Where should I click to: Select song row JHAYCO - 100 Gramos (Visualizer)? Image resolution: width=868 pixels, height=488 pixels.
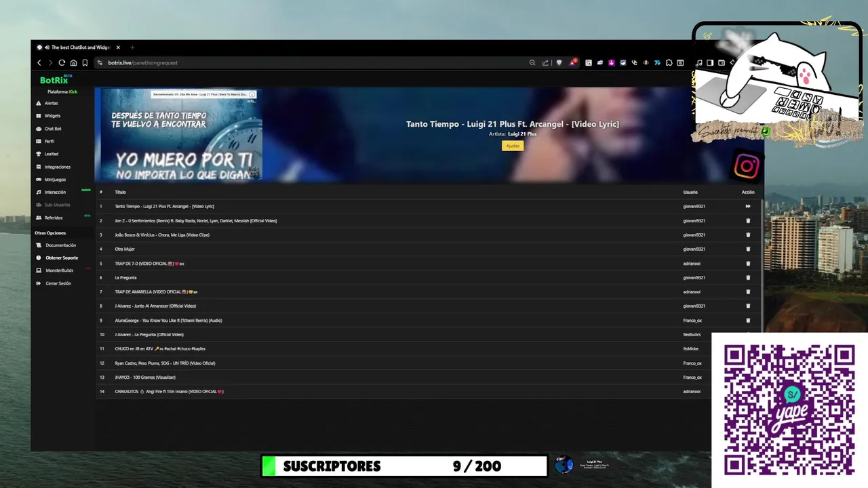pyautogui.click(x=427, y=377)
